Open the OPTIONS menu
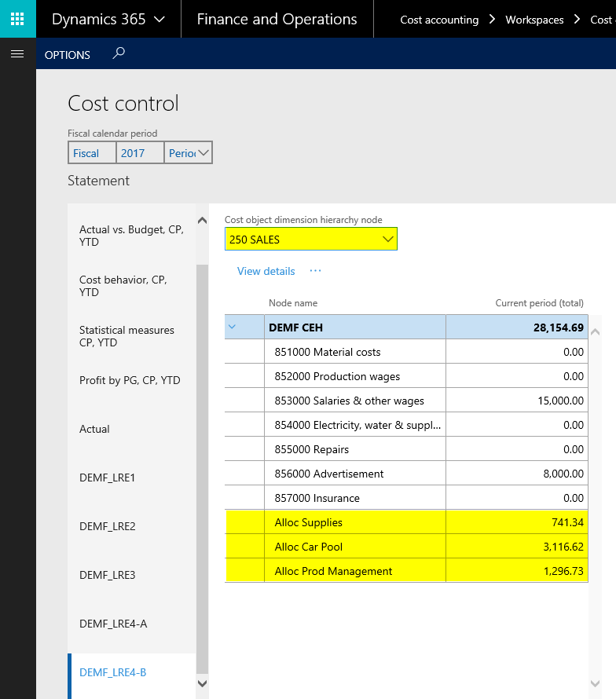This screenshot has height=699, width=616. point(68,55)
